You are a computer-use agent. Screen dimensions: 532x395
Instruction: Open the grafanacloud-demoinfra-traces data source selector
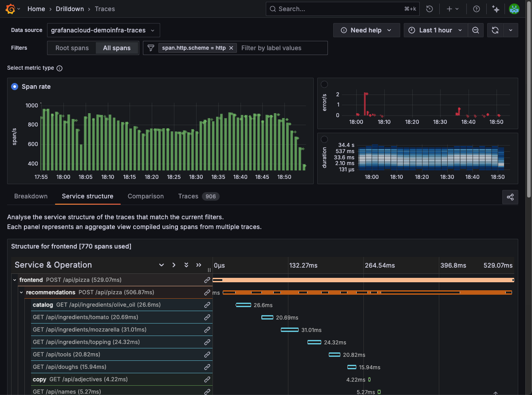[x=103, y=30]
